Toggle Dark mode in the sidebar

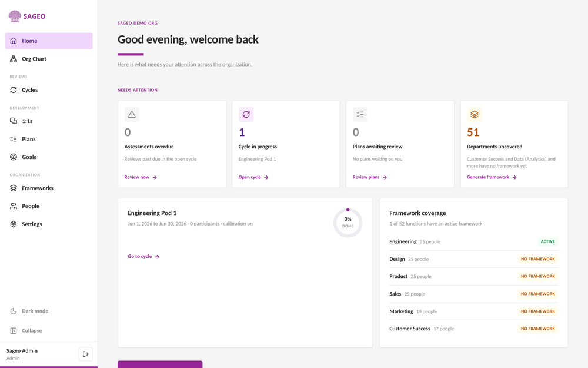[49, 311]
